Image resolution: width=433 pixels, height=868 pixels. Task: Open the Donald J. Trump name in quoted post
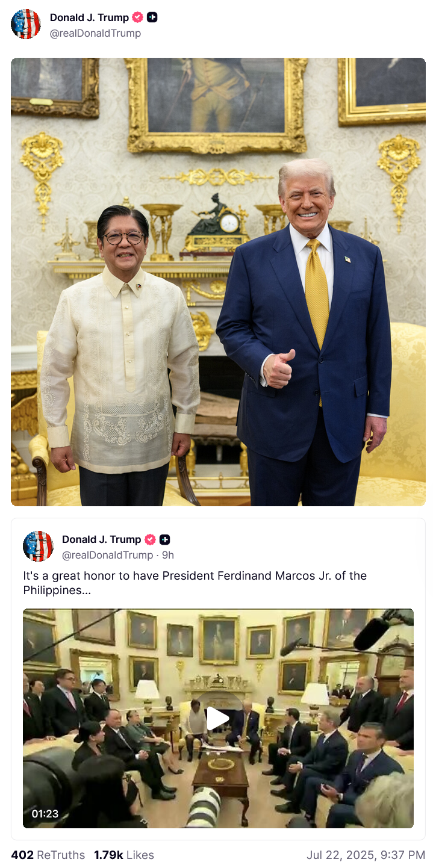[x=101, y=539]
